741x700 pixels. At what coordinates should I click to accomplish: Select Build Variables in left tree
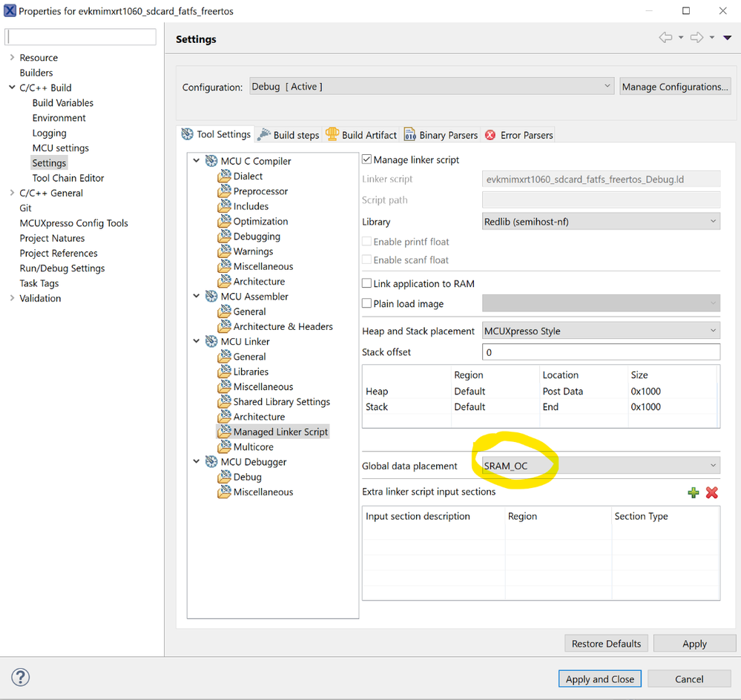(63, 102)
